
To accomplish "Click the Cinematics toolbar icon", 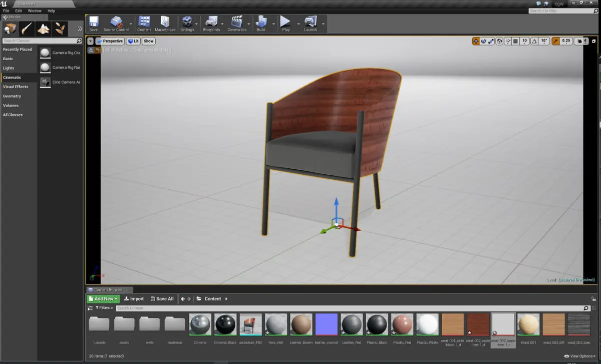I will click(x=237, y=24).
